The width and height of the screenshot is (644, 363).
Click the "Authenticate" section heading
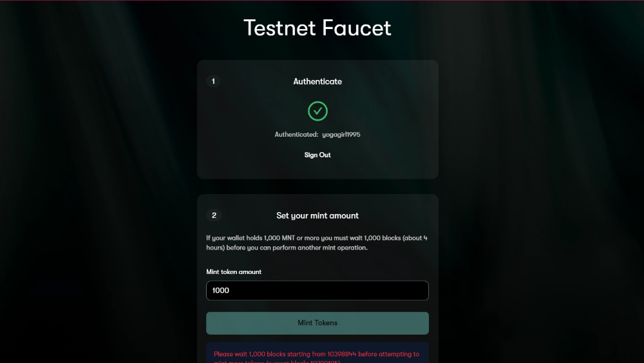tap(317, 82)
